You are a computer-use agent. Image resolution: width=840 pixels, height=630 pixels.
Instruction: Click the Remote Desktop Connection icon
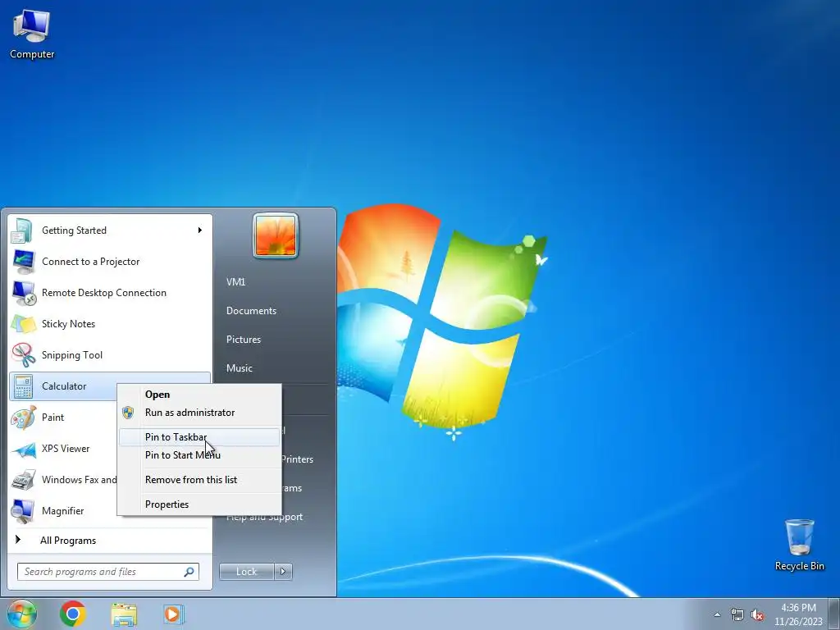tap(23, 293)
